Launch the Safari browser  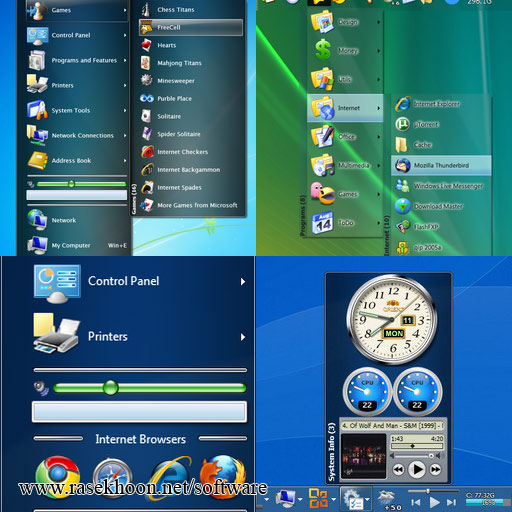(x=112, y=478)
